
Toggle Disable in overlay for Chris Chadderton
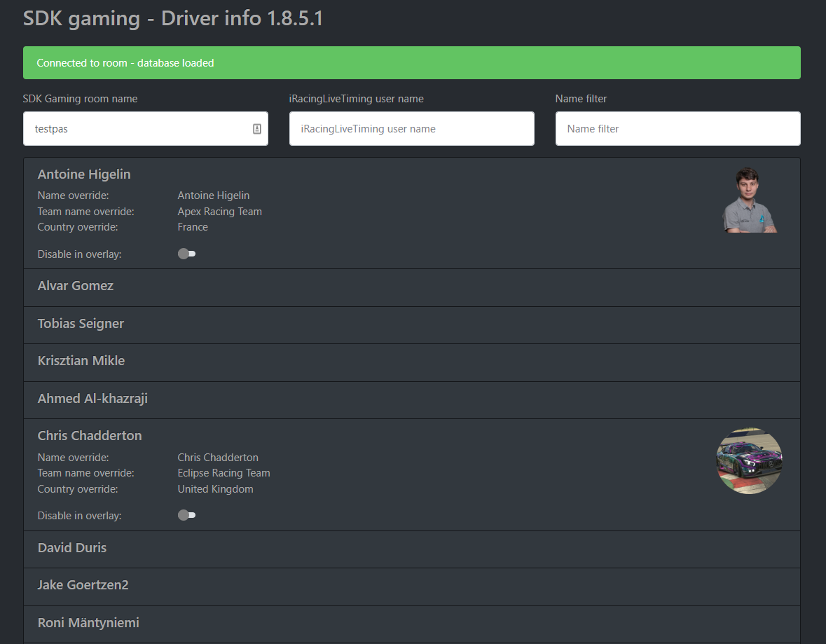click(186, 516)
